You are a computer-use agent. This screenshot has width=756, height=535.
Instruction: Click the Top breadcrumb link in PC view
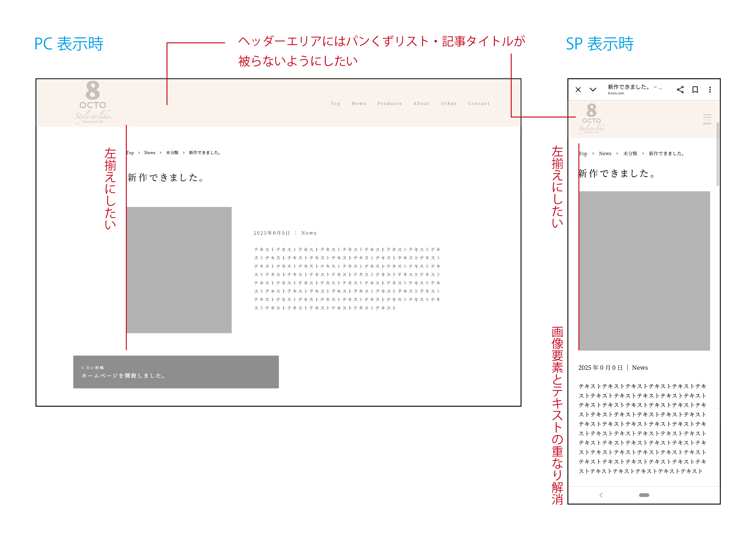pyautogui.click(x=130, y=152)
